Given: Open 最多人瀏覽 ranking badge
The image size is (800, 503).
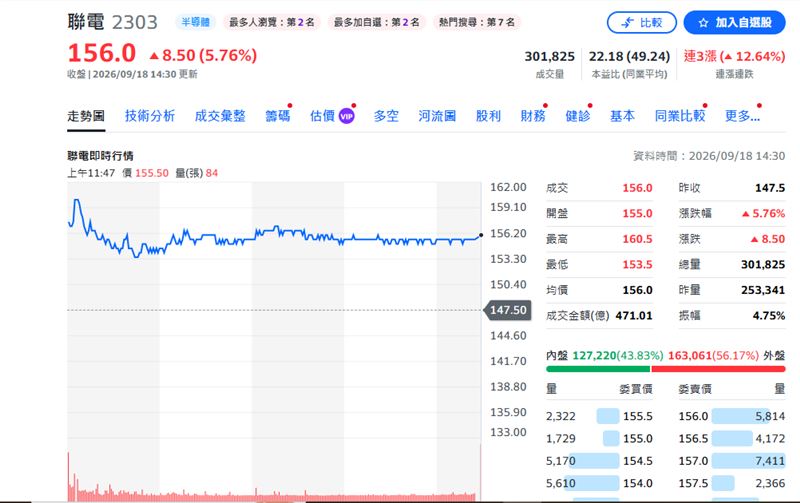Looking at the screenshot, I should pyautogui.click(x=271, y=22).
